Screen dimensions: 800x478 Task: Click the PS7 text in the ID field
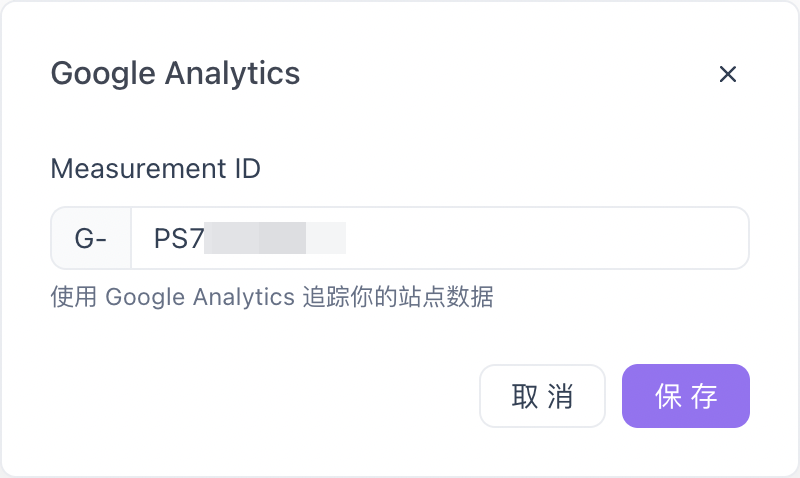[178, 238]
